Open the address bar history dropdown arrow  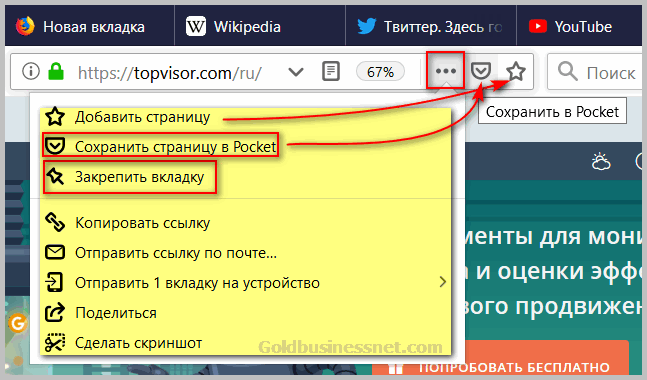point(296,72)
